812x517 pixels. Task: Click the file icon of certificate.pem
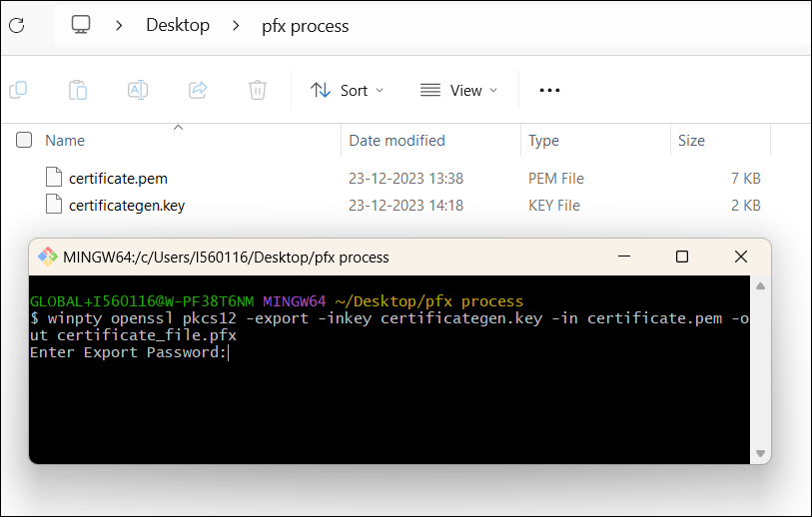point(54,177)
